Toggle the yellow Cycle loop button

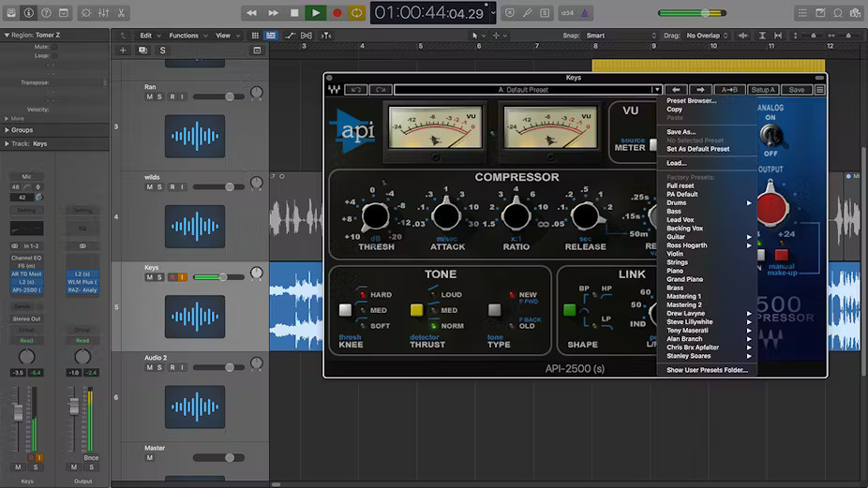357,13
